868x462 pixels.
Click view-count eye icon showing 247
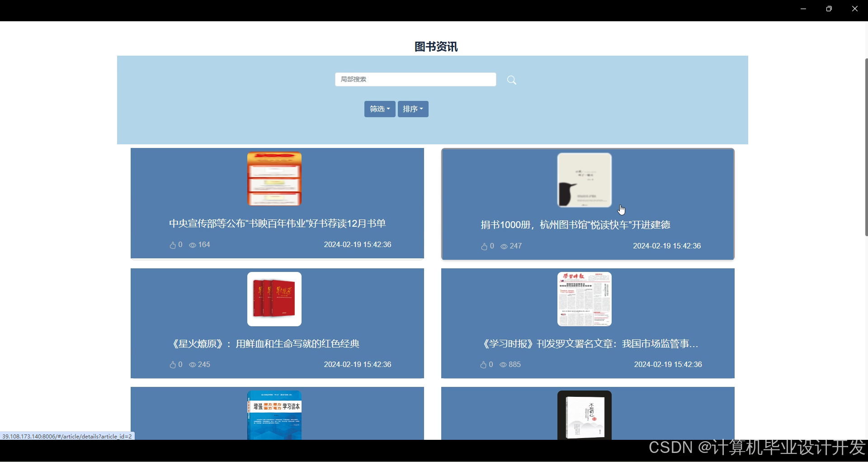(504, 247)
